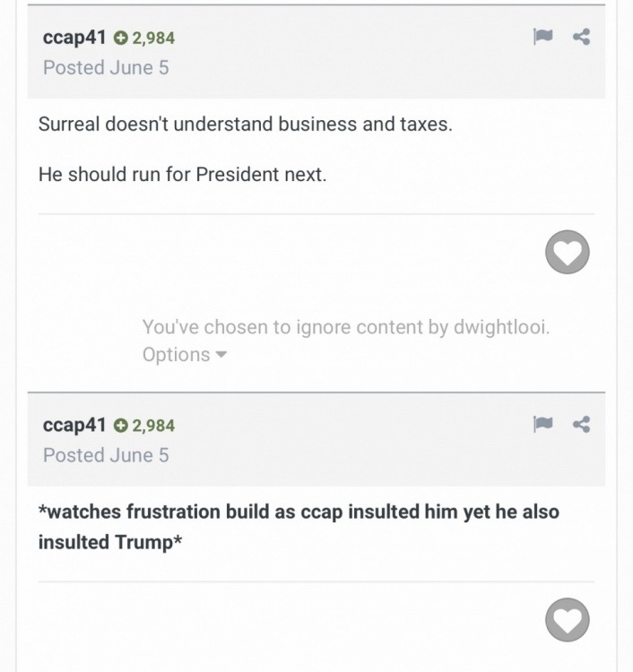View the 2,984 reputation count in second post

153,426
